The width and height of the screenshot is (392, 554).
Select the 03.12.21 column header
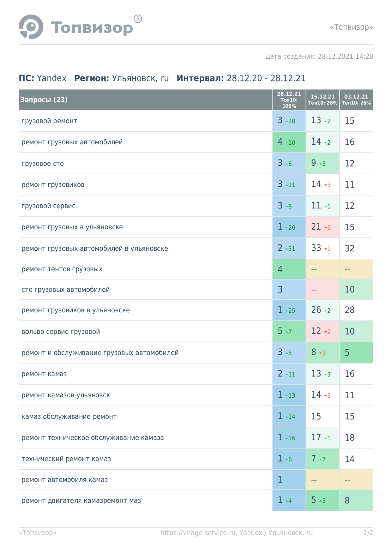click(x=356, y=100)
